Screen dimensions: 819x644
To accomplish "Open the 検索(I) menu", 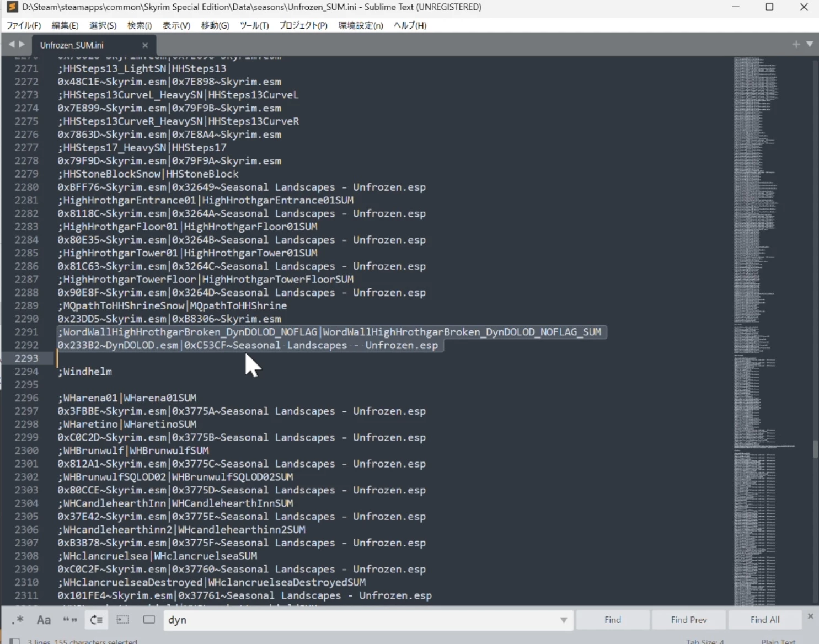I will (140, 25).
